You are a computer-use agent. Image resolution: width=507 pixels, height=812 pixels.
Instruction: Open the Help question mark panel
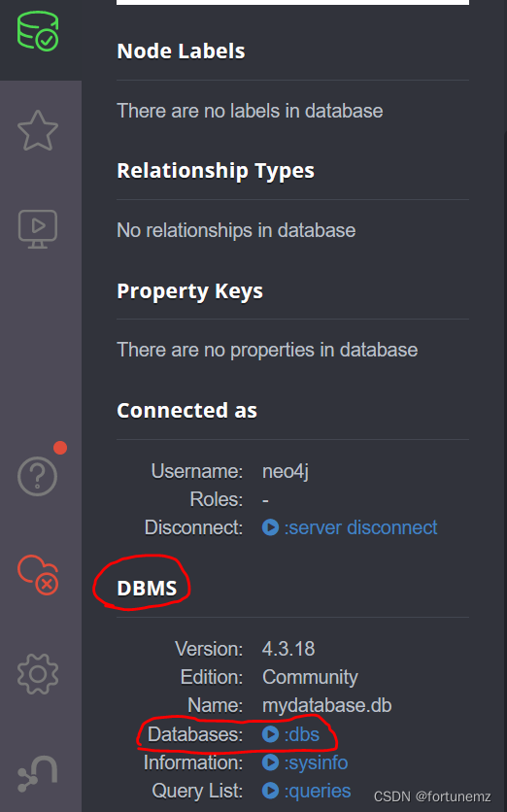[x=37, y=476]
